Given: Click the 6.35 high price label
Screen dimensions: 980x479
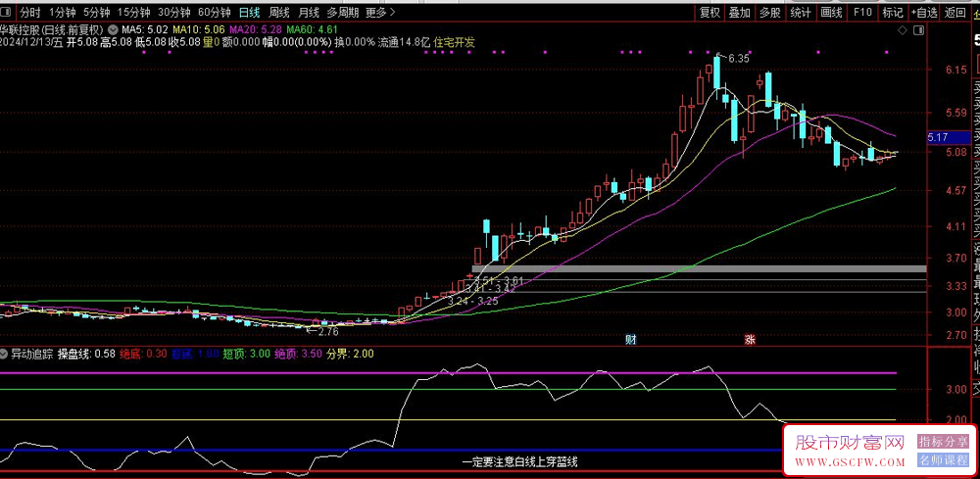Looking at the screenshot, I should pos(738,58).
